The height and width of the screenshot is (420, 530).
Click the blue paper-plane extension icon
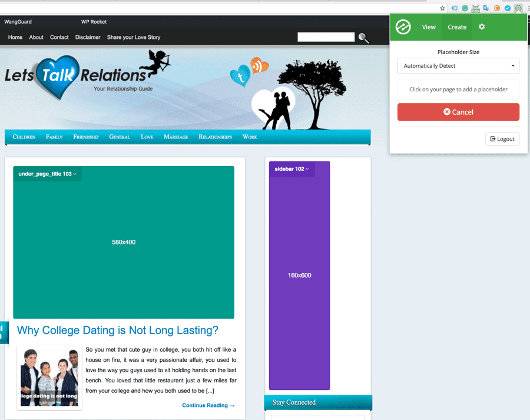(x=507, y=8)
